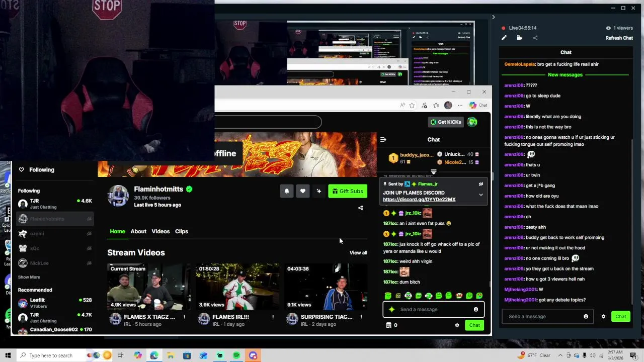
Task: Open the browser more options ellipsis
Action: [x=460, y=106]
